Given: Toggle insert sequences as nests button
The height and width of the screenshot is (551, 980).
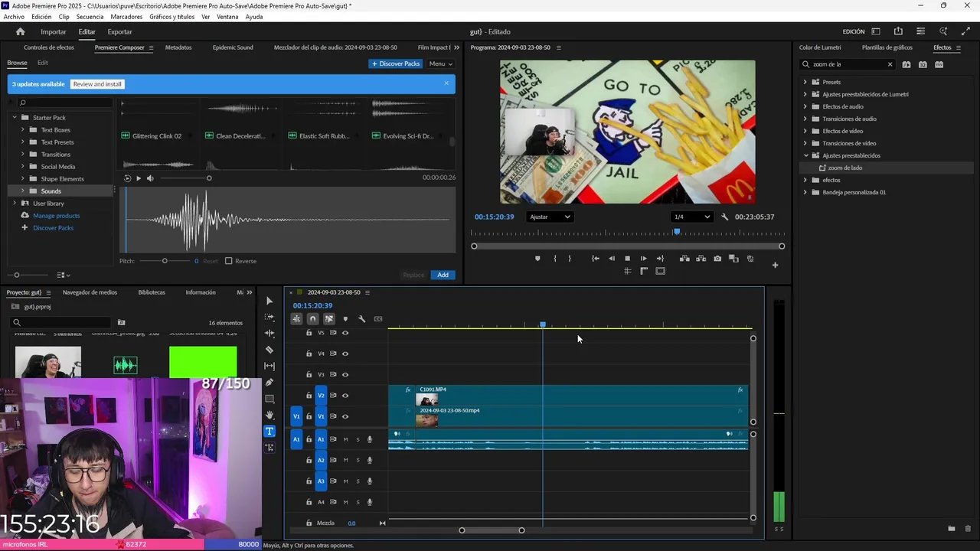Looking at the screenshot, I should click(x=296, y=319).
